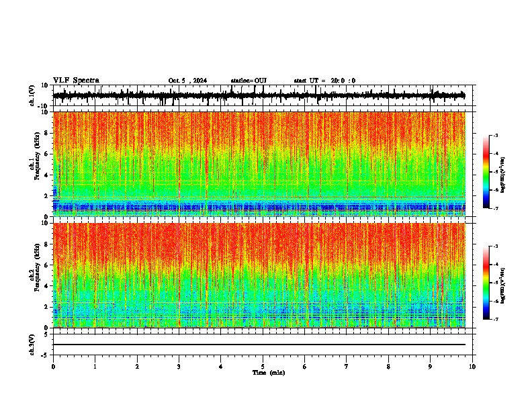Click the ch.3(V) axis label
This screenshot has width=532, height=411.
pos(32,345)
